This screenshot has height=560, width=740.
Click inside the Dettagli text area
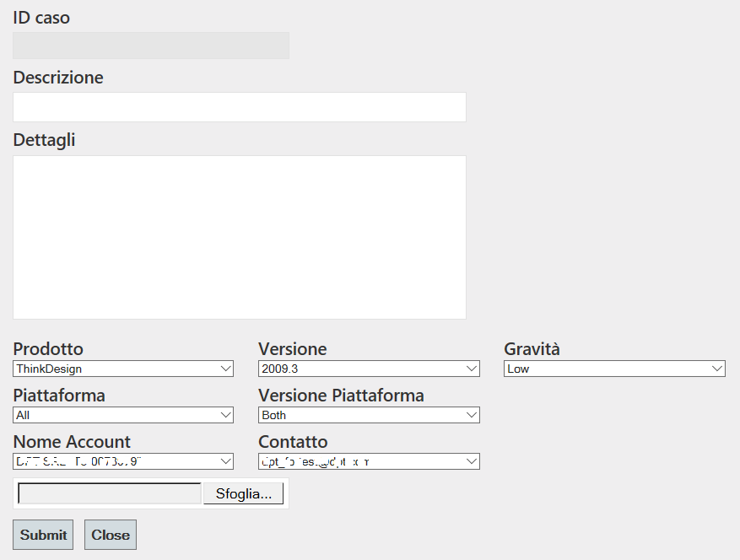pyautogui.click(x=239, y=237)
